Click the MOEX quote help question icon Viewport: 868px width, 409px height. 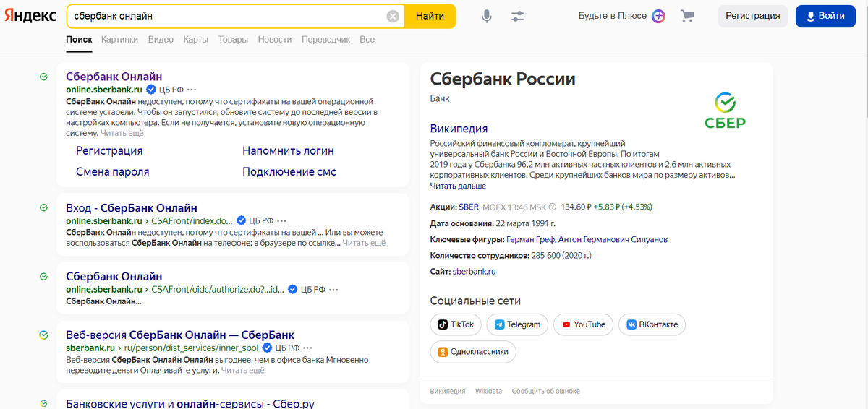coord(553,207)
